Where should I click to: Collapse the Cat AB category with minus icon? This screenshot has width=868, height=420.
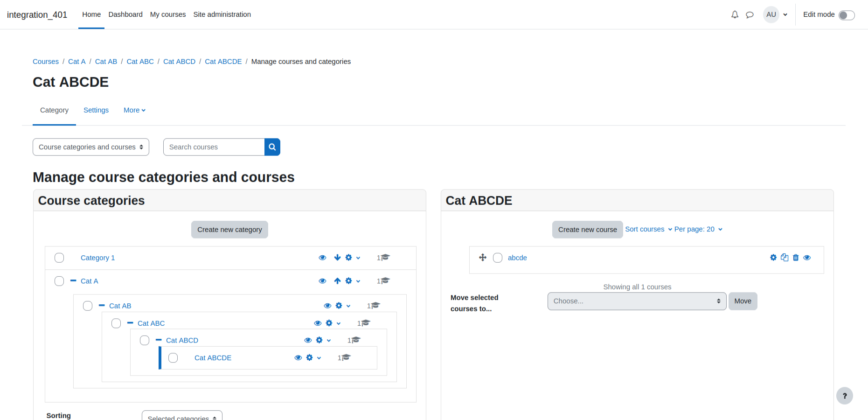click(102, 305)
